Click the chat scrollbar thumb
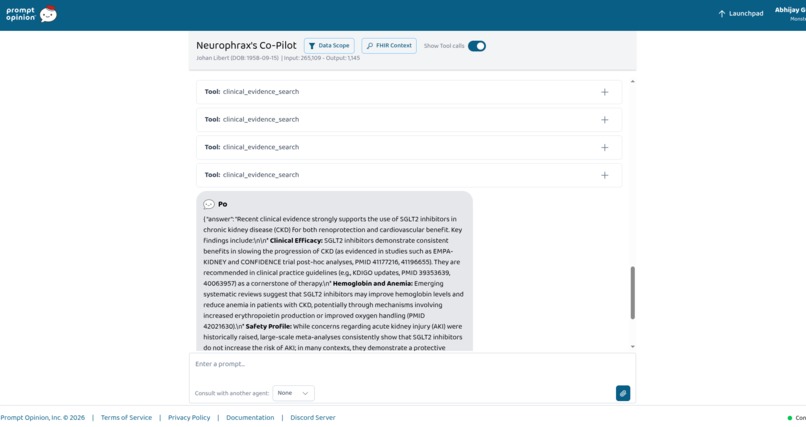Viewport: 806px width, 427px height. pos(632,293)
